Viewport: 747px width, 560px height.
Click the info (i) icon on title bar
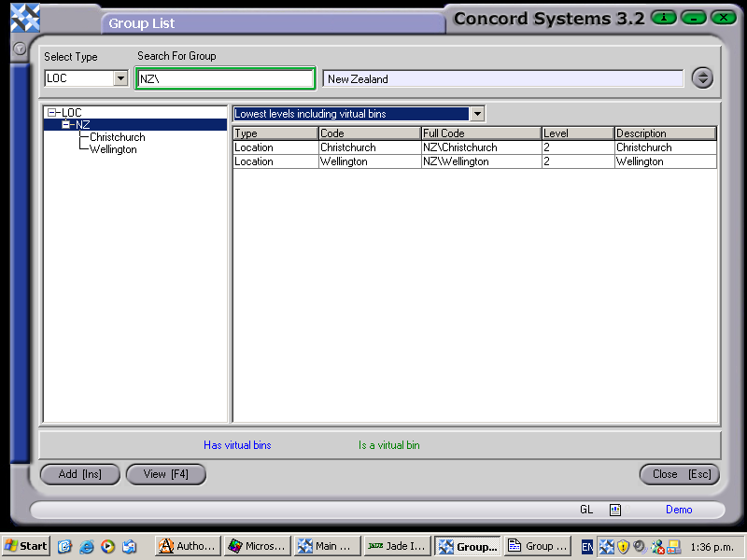coord(663,17)
